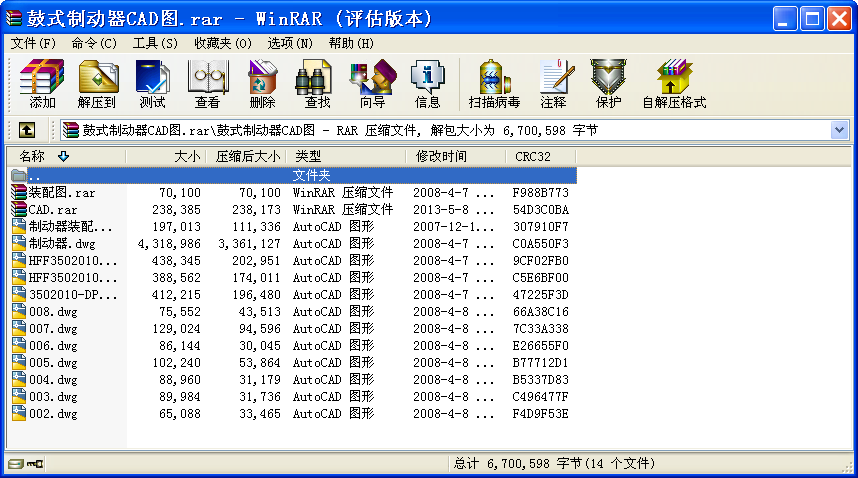Sort by the 大小 column header
This screenshot has width=858, height=478.
pos(166,156)
